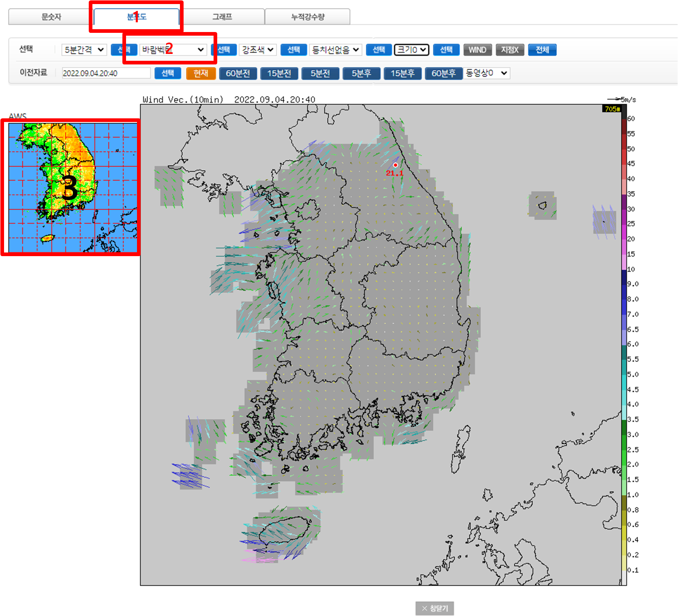678x616 pixels.
Task: Click 선택 right after the 크기0 dropdown
Action: [x=446, y=50]
